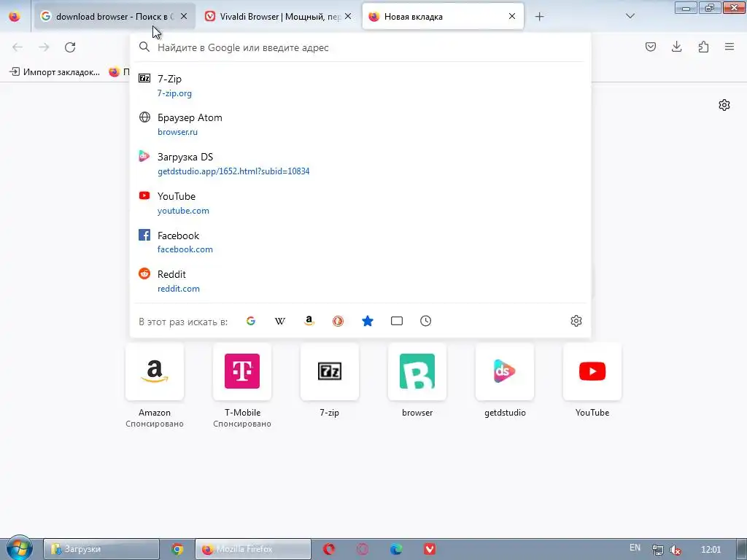This screenshot has height=560, width=747.
Task: Open the Extensions puzzle icon
Action: [x=703, y=47]
